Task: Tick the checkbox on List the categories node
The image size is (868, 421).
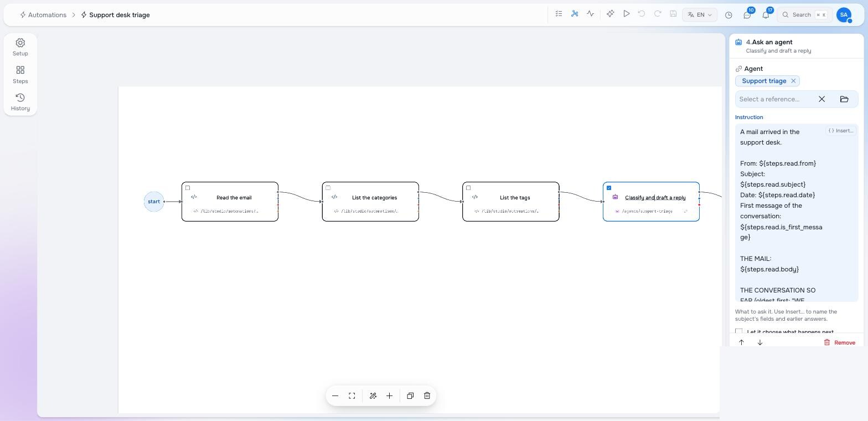Action: [x=328, y=188]
